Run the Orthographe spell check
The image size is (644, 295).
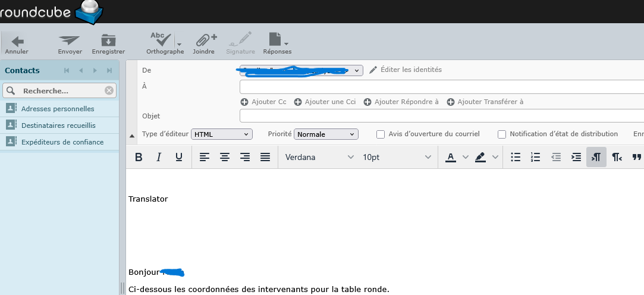coord(161,40)
